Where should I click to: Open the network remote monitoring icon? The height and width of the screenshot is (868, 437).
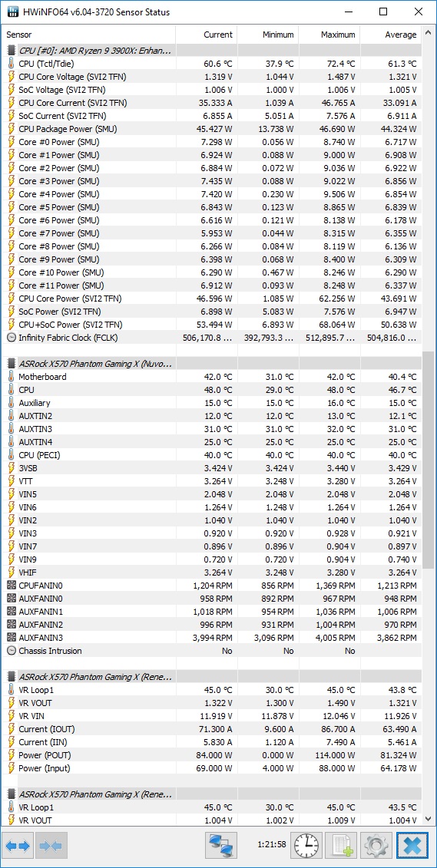point(221,845)
